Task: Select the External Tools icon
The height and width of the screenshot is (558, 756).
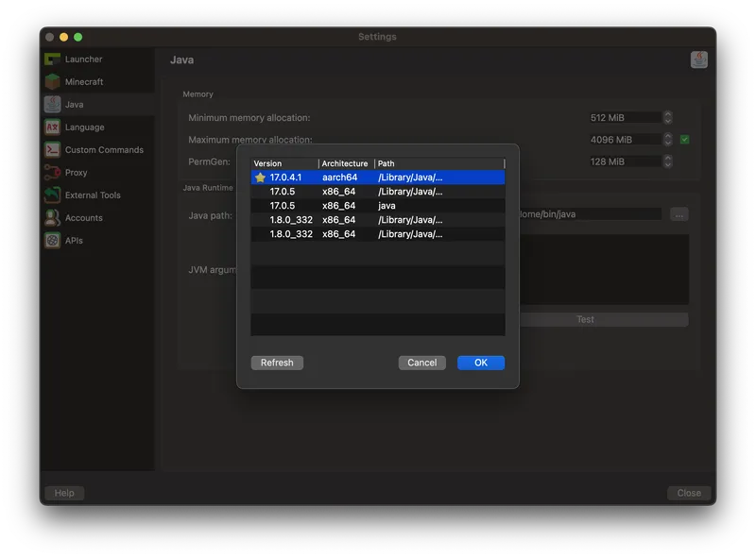Action: pyautogui.click(x=52, y=195)
